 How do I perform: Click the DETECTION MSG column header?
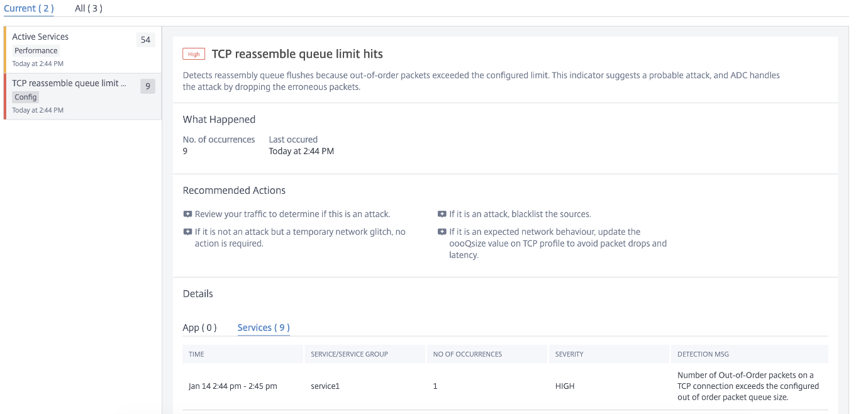pyautogui.click(x=750, y=354)
